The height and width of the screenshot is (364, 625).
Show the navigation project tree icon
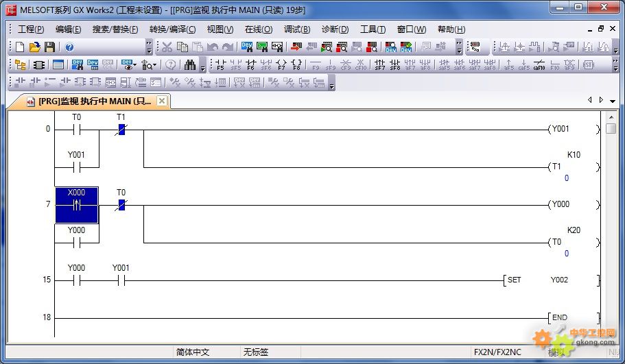(20, 64)
